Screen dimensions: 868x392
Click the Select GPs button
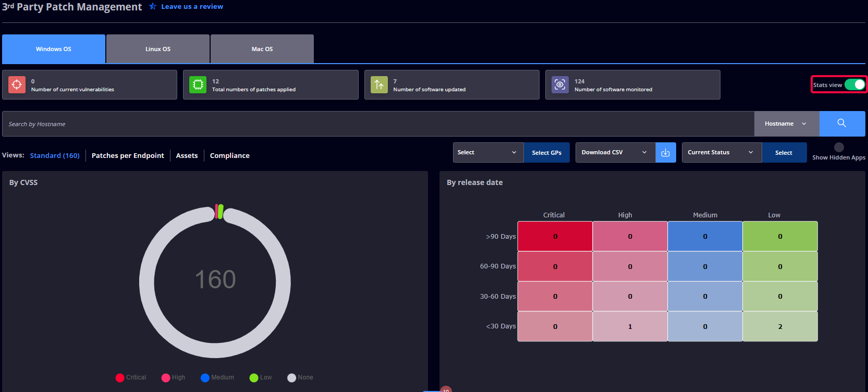pos(546,152)
